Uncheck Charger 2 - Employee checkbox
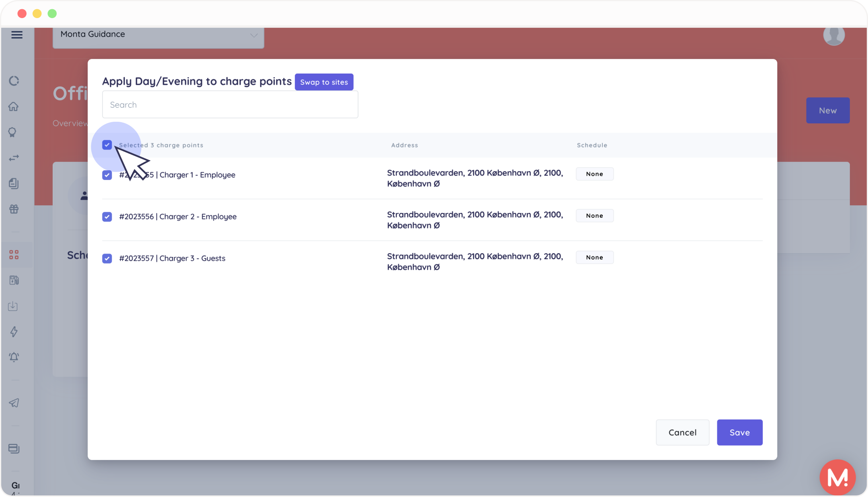The height and width of the screenshot is (497, 868). click(x=107, y=217)
